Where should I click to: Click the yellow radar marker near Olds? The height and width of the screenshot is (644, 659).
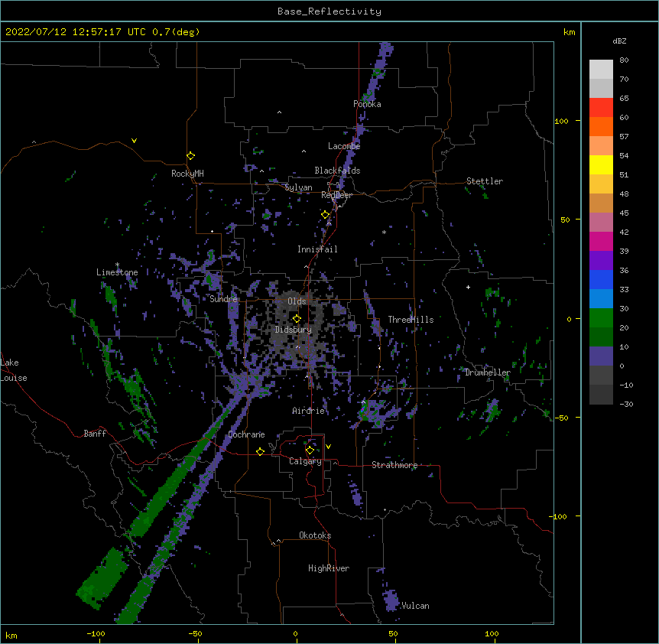pos(297,318)
